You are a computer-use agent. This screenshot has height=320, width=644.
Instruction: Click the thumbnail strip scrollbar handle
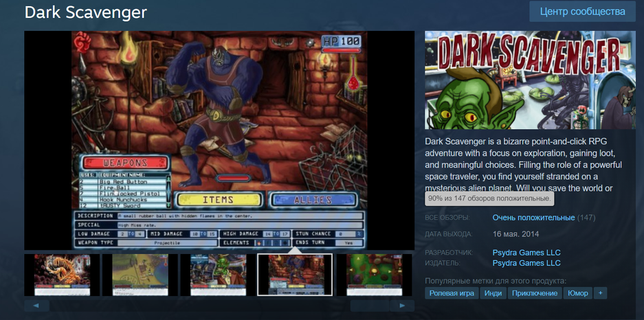point(370,306)
